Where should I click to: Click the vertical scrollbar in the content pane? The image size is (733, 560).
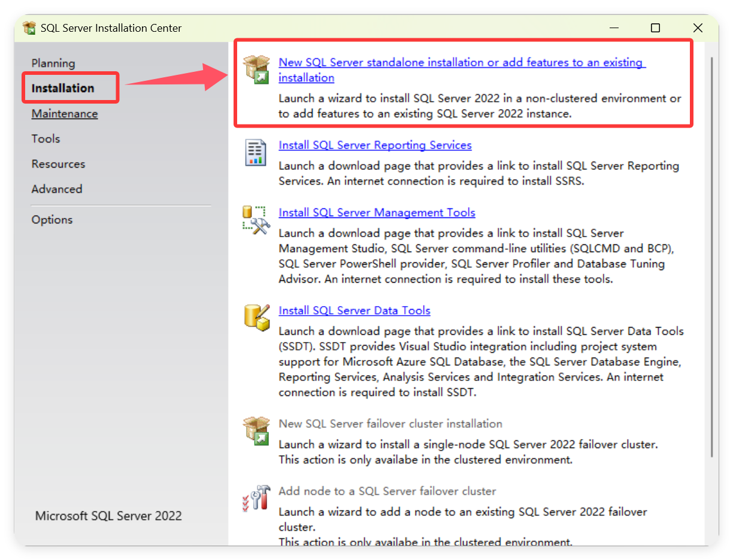[x=711, y=258]
